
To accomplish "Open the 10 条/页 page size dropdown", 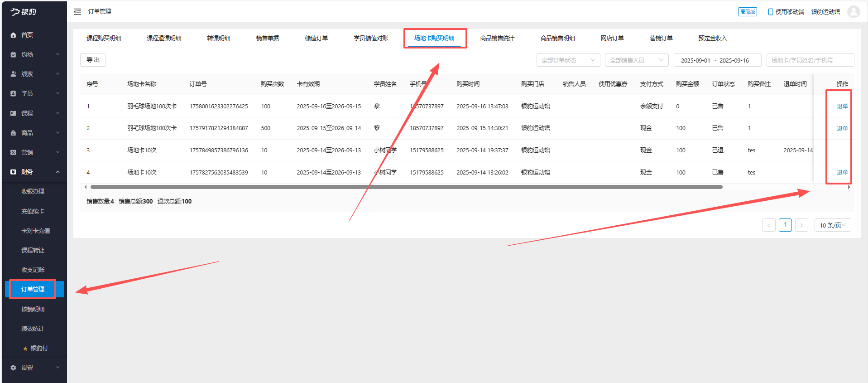I will point(833,225).
